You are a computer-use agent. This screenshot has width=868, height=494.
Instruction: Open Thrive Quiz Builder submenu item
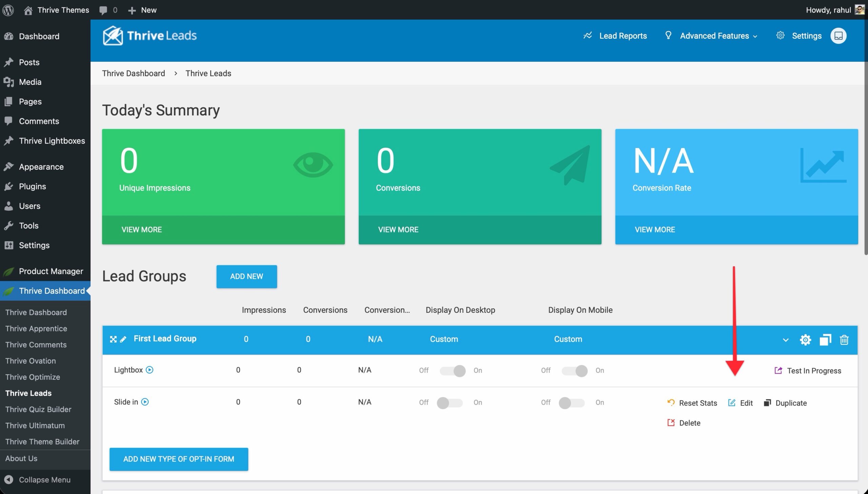point(38,409)
